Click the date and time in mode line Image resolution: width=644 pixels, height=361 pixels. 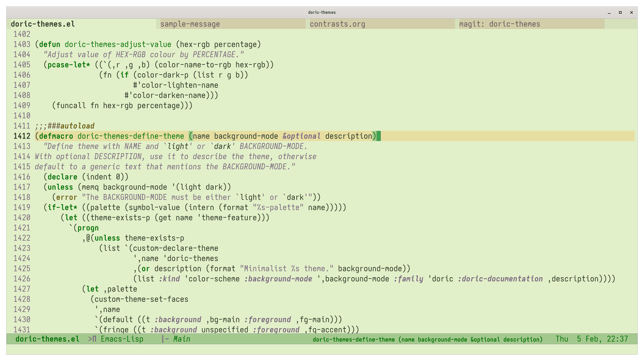coord(591,339)
